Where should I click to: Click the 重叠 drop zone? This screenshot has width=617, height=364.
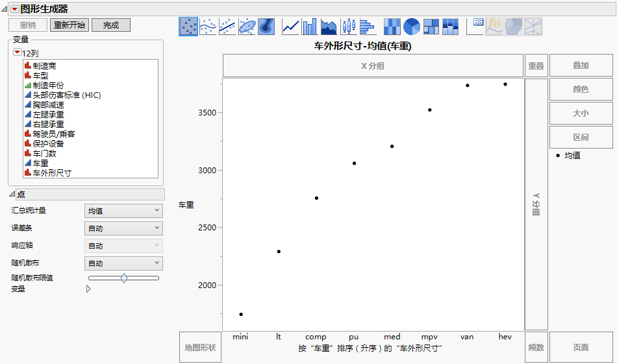536,66
